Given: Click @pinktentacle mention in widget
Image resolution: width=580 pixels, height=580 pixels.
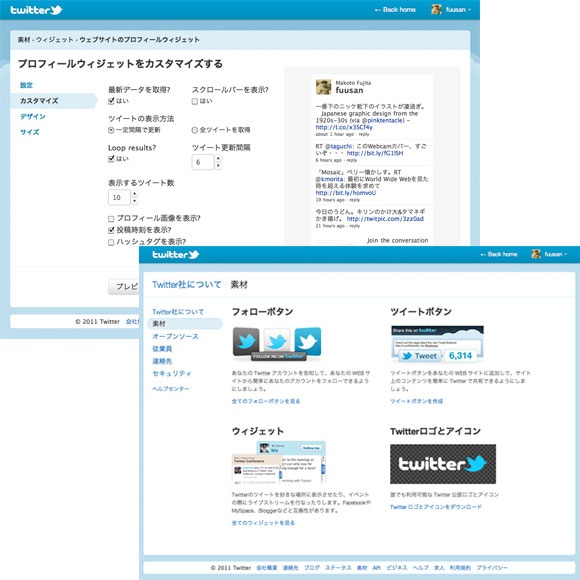Looking at the screenshot, I should [383, 120].
